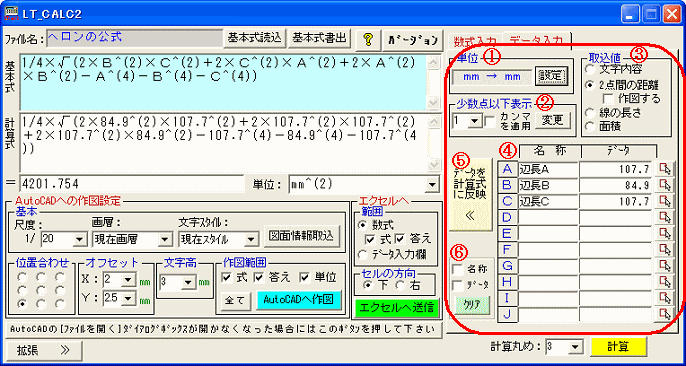Pick value from drawing for row E
Image resolution: width=686 pixels, height=366 pixels.
(x=665, y=234)
